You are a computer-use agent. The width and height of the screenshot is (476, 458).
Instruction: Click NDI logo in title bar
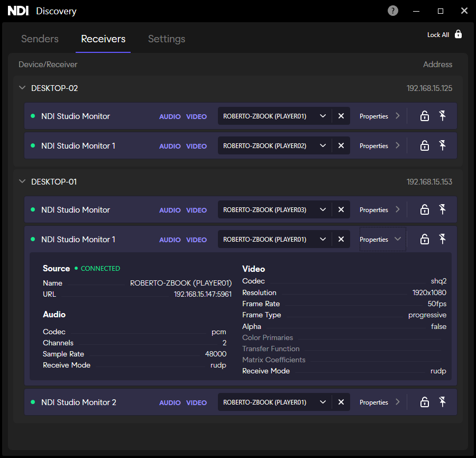[18, 11]
